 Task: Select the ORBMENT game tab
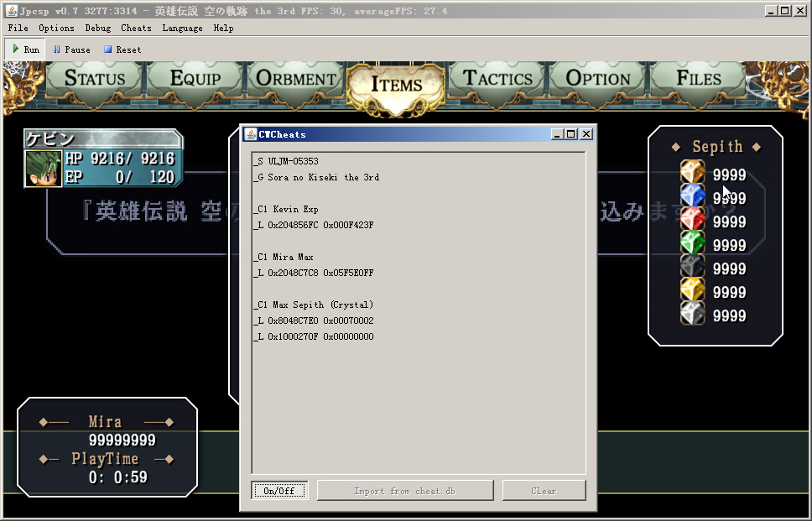[x=296, y=79]
